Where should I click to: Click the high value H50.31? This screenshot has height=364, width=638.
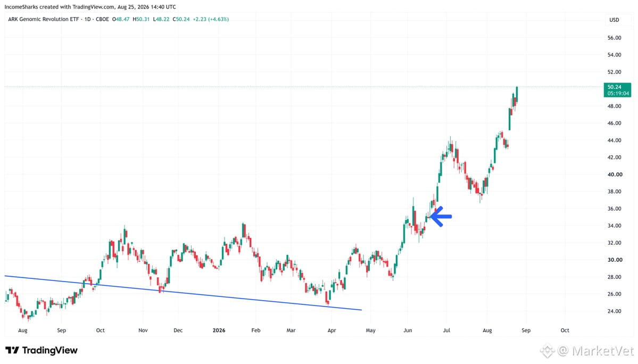[x=141, y=19]
